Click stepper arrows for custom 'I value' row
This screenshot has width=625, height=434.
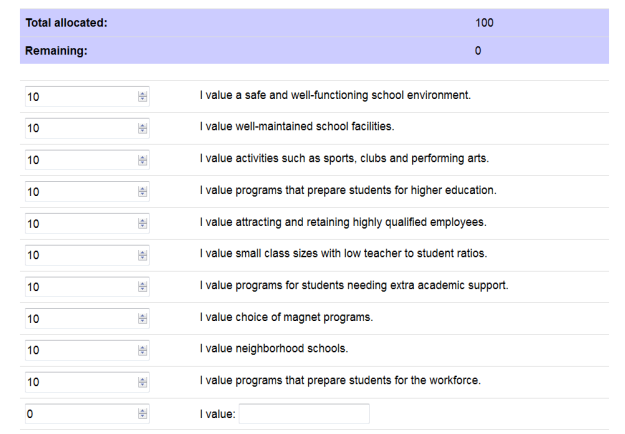click(142, 414)
